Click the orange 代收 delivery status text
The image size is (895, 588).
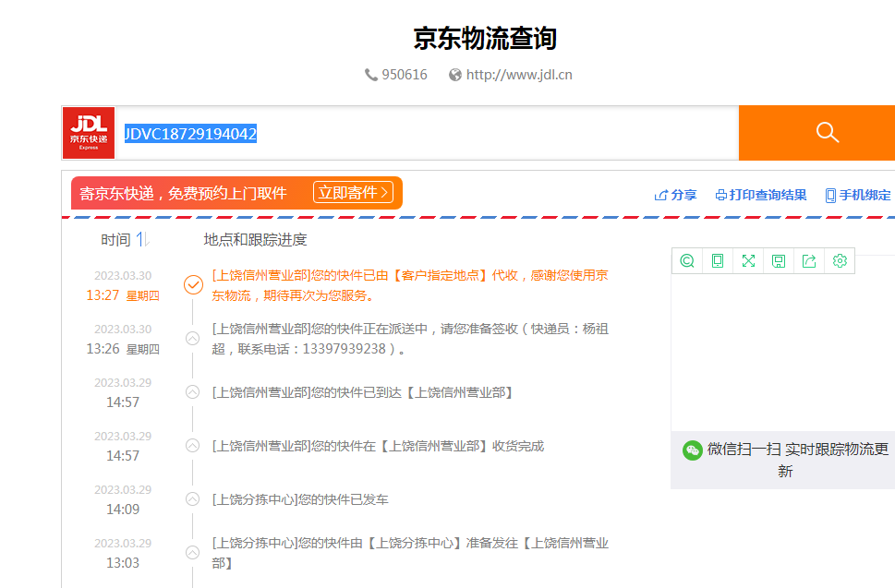tap(410, 285)
